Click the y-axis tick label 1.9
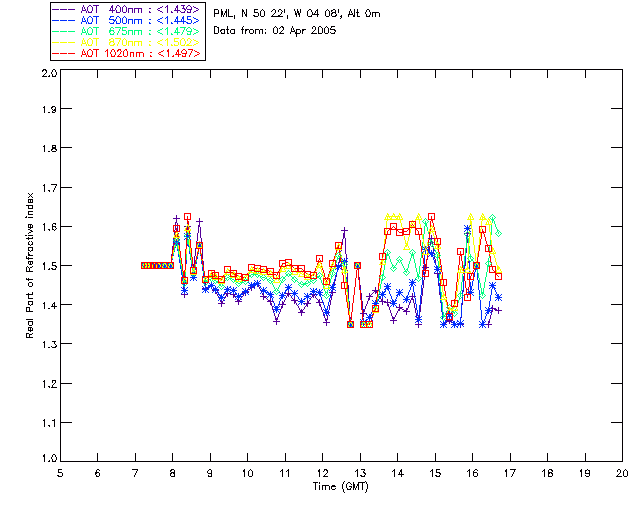This screenshot has height=512, width=640. 49,109
